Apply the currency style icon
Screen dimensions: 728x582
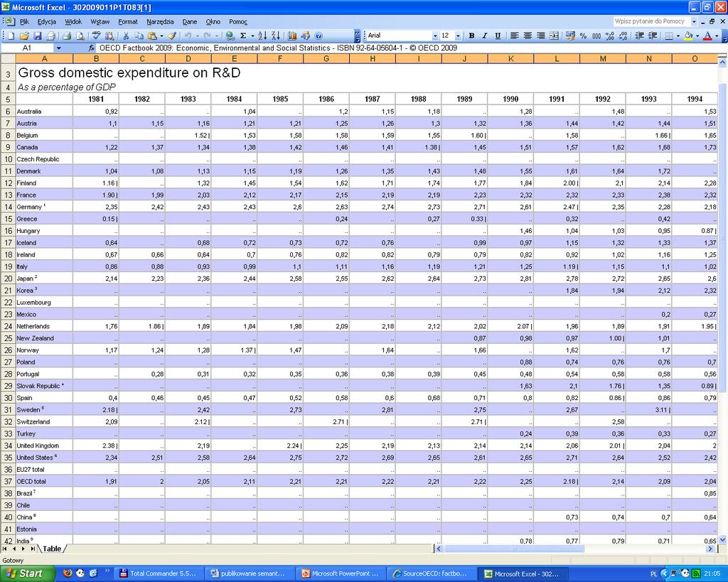coord(570,36)
